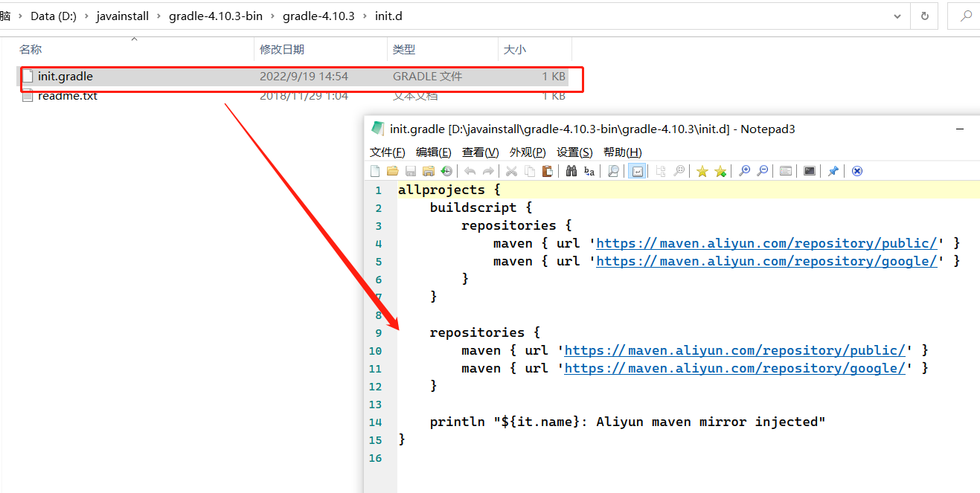Select init.gradle in the Explorer file list

pos(293,76)
